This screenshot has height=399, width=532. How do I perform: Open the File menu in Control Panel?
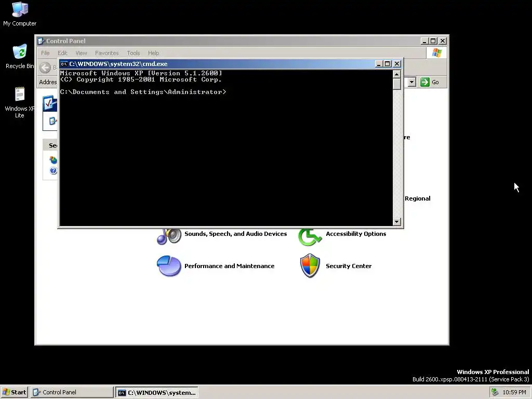point(45,53)
